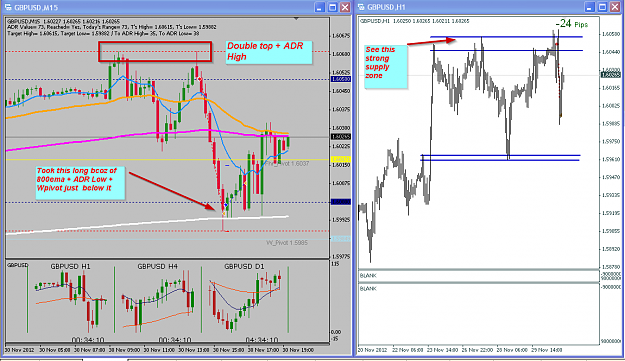Click the 'Pivot 1.6037' level label

pos(287,163)
